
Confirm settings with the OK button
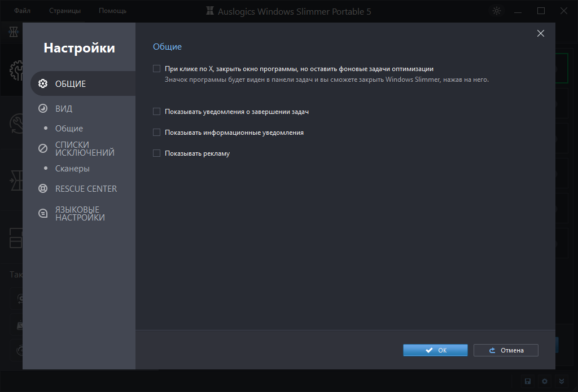coord(435,350)
